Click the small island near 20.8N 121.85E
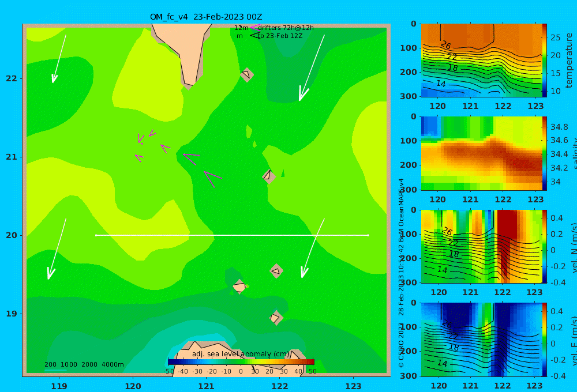This screenshot has width=577, height=392. tap(269, 176)
